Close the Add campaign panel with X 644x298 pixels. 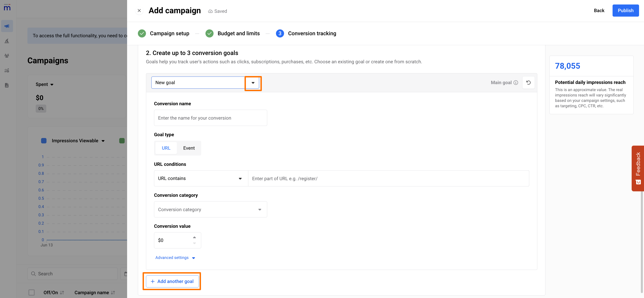[139, 11]
